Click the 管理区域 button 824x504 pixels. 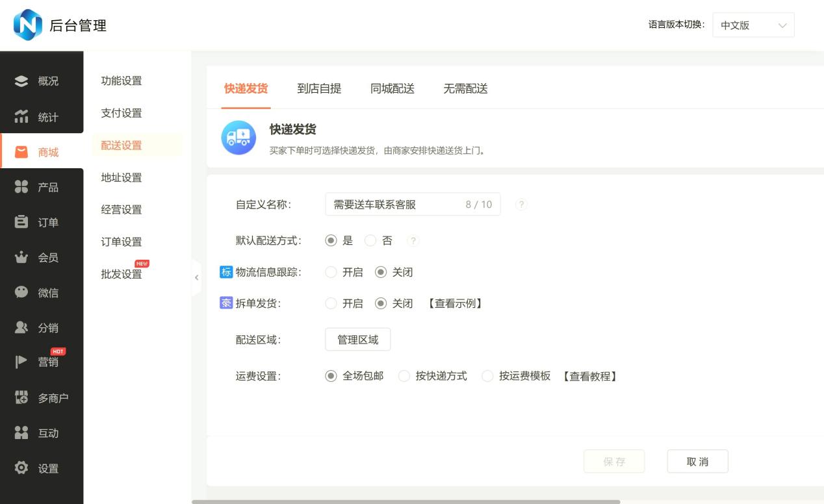(357, 339)
